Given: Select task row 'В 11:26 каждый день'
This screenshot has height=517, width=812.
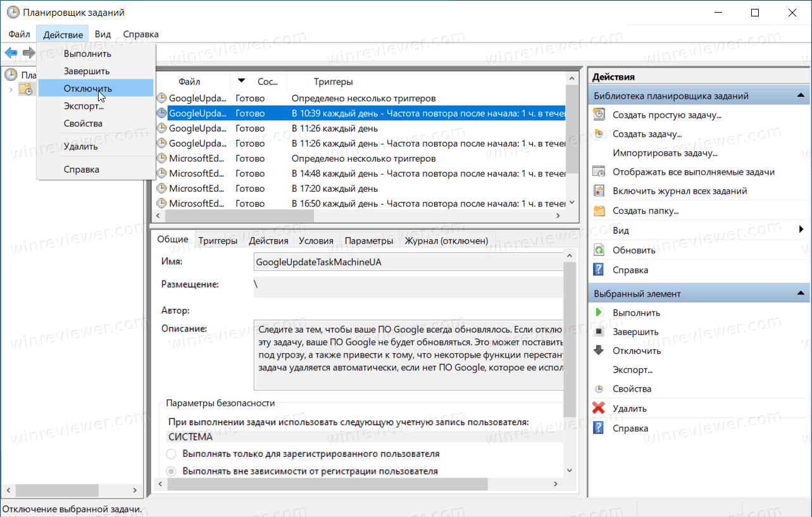Looking at the screenshot, I should pyautogui.click(x=360, y=128).
